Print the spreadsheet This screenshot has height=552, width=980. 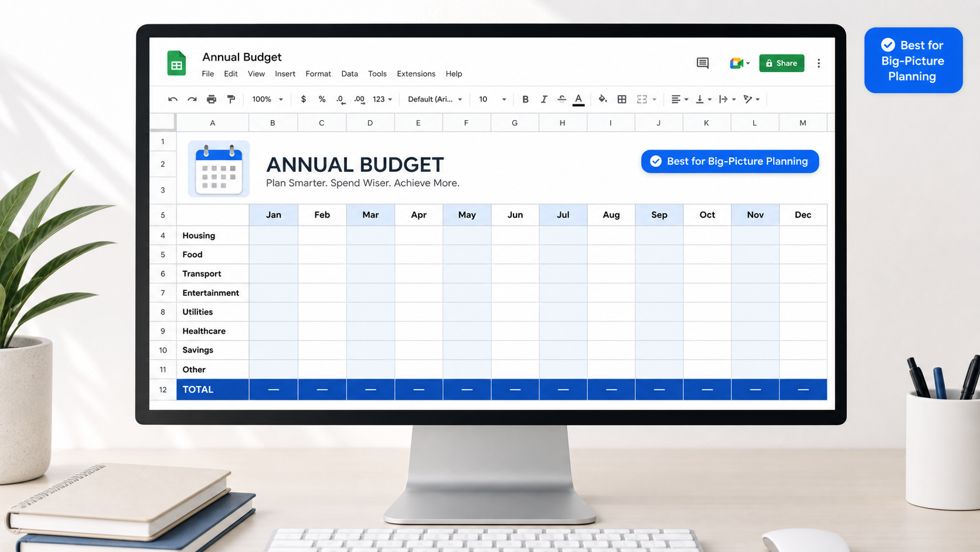click(x=212, y=100)
